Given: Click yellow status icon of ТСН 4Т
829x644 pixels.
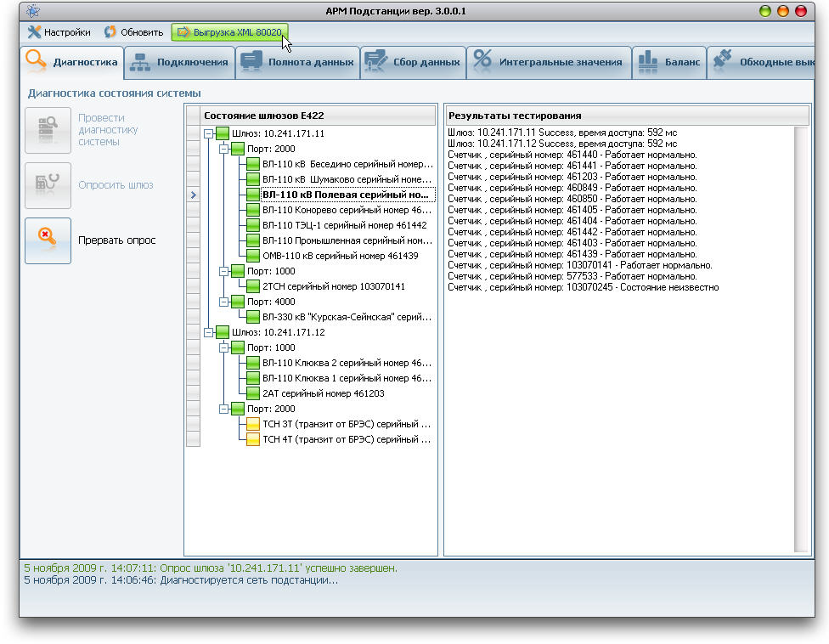Looking at the screenshot, I should pyautogui.click(x=253, y=439).
